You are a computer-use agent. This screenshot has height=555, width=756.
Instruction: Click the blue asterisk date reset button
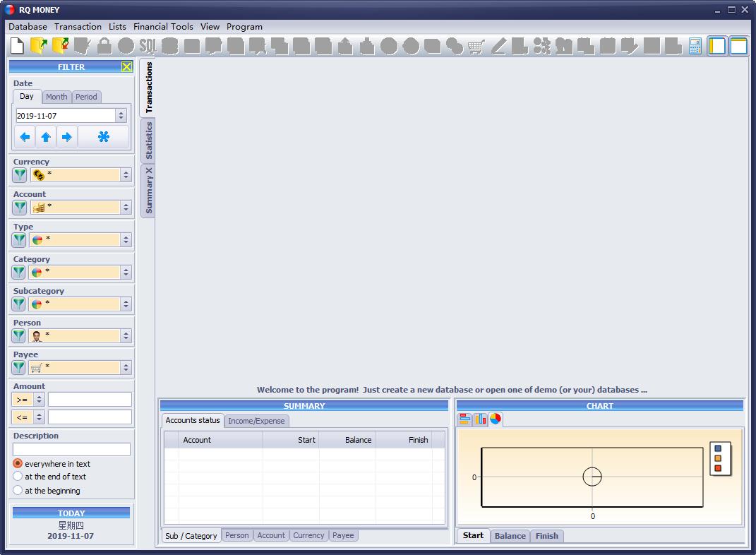coord(103,137)
